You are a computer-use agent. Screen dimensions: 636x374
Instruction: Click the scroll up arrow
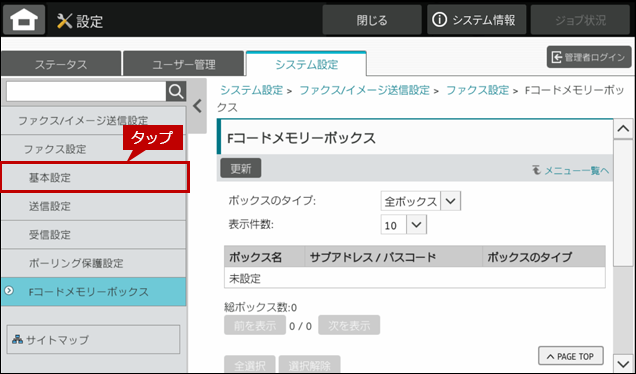[x=623, y=129]
